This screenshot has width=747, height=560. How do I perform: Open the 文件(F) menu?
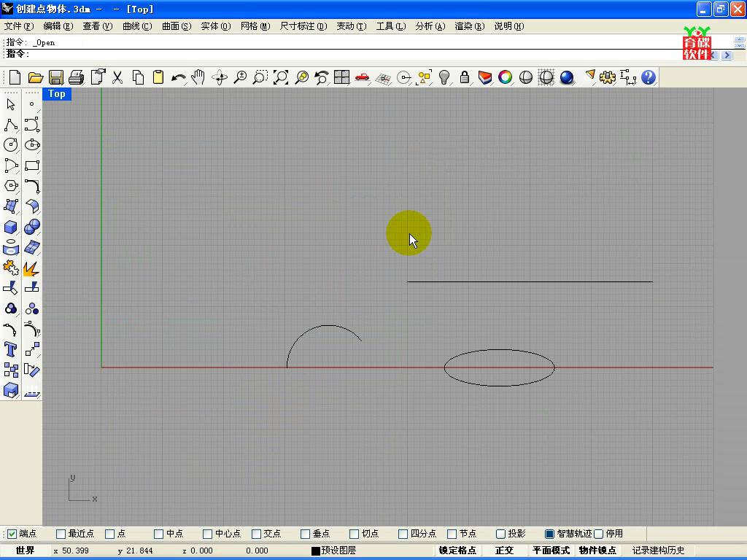19,26
